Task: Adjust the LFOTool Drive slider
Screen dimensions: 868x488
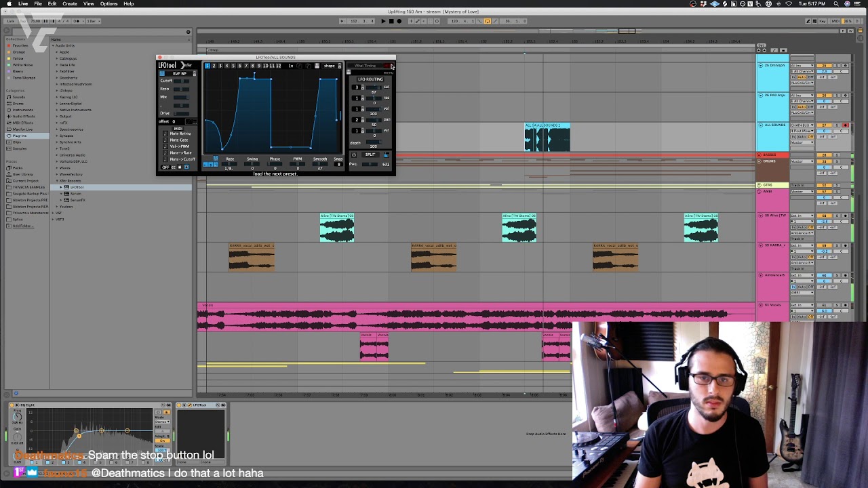Action: tap(181, 114)
